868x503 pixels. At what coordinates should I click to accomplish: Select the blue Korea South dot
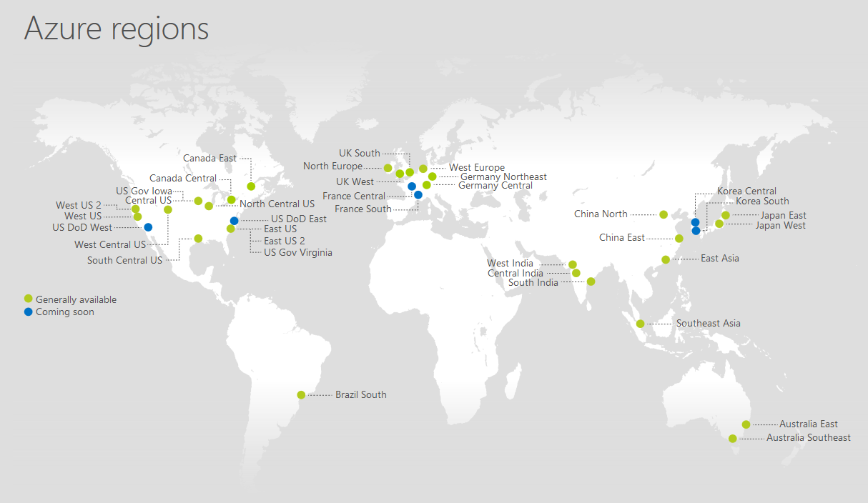(696, 231)
